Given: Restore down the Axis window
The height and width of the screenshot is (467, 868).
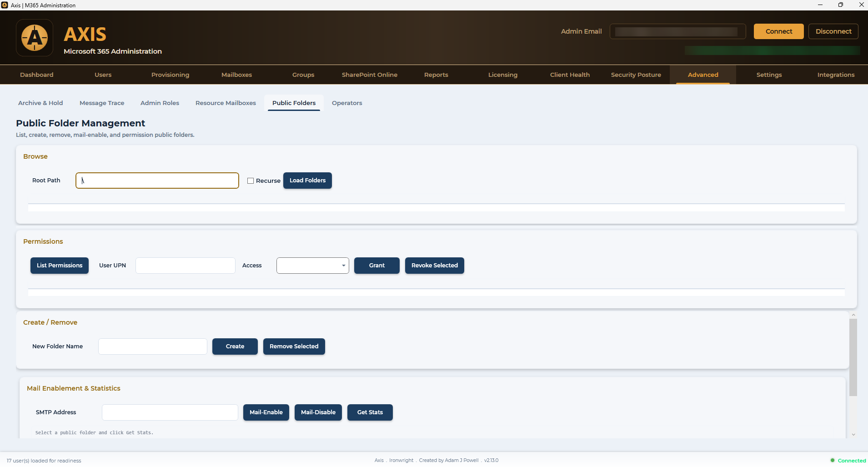Looking at the screenshot, I should click(x=840, y=5).
